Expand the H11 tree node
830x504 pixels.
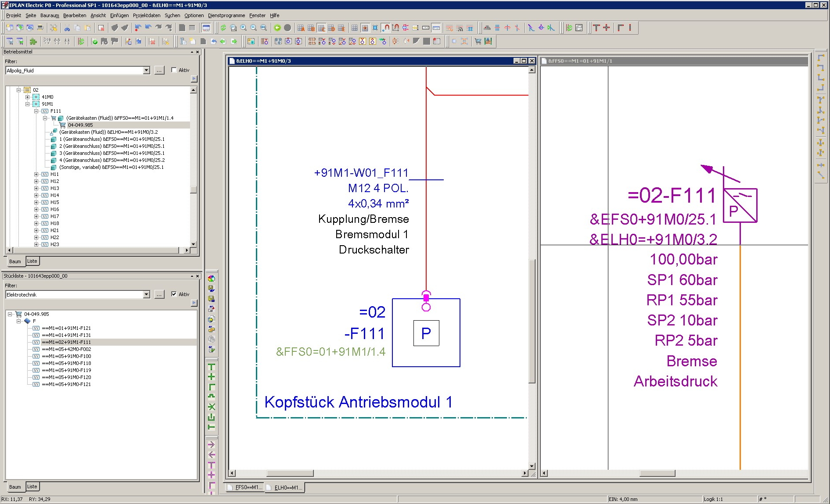(x=36, y=174)
